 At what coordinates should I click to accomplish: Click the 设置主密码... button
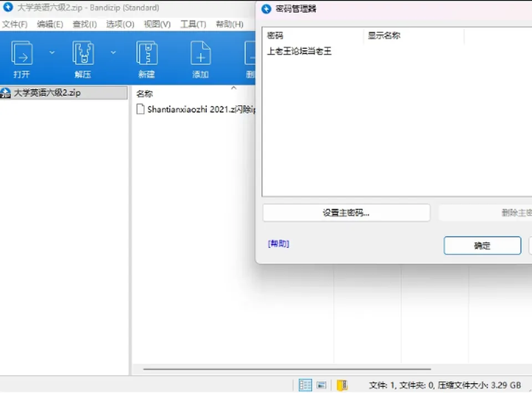(346, 213)
